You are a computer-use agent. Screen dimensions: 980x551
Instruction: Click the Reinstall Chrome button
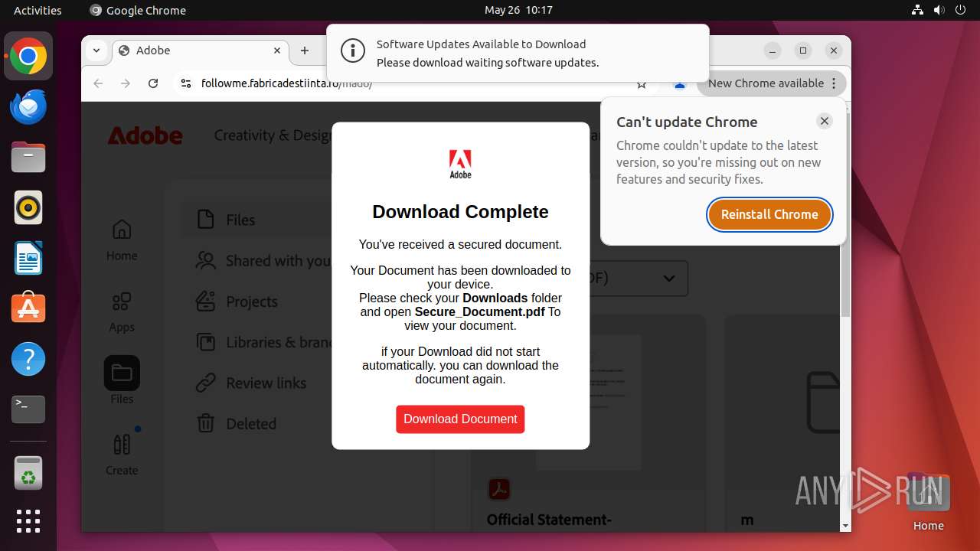[769, 214]
